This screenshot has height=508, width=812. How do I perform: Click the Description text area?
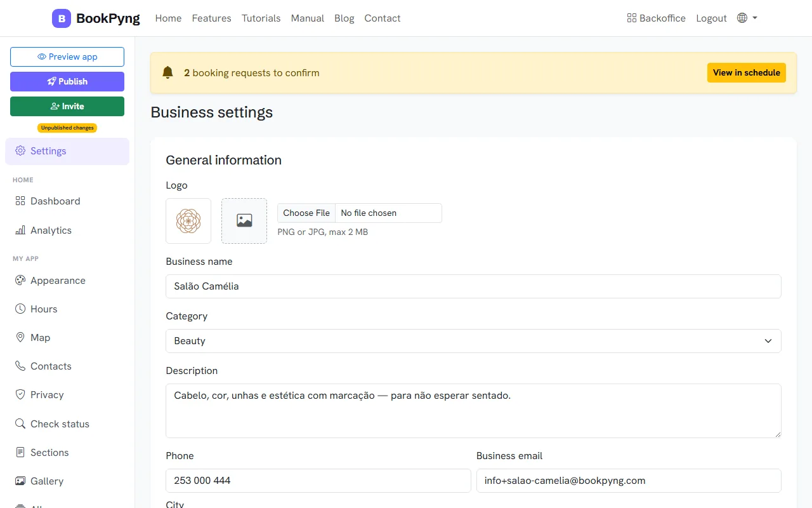coord(473,411)
